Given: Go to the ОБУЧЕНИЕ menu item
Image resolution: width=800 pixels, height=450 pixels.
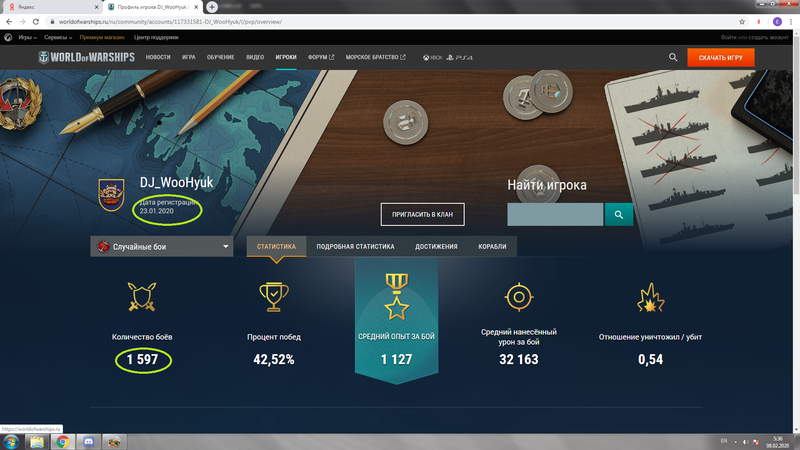Looking at the screenshot, I should (220, 57).
